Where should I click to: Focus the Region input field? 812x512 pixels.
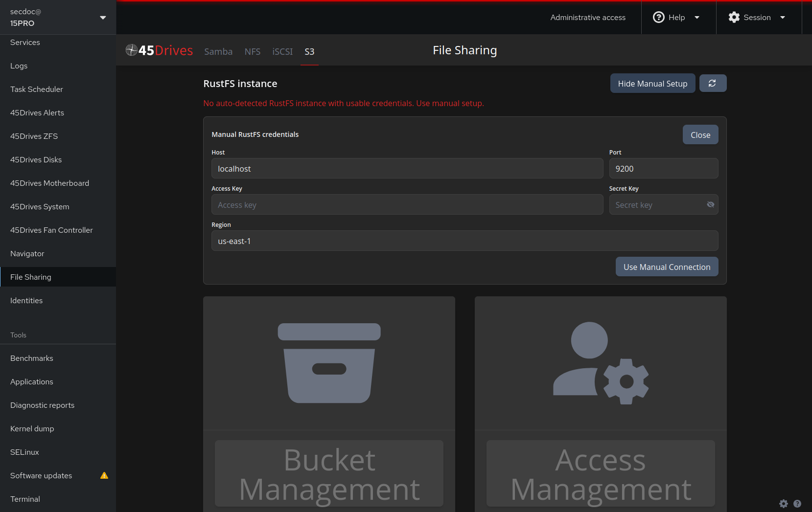465,241
